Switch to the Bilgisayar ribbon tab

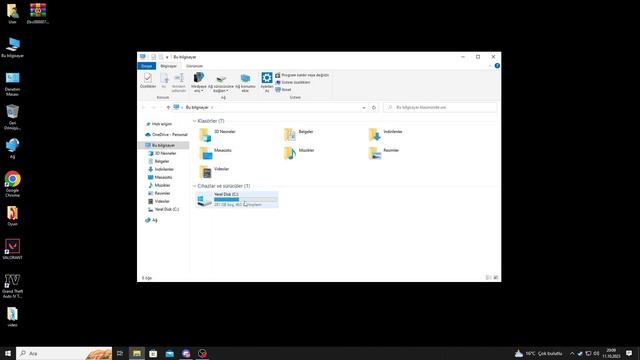pyautogui.click(x=169, y=66)
